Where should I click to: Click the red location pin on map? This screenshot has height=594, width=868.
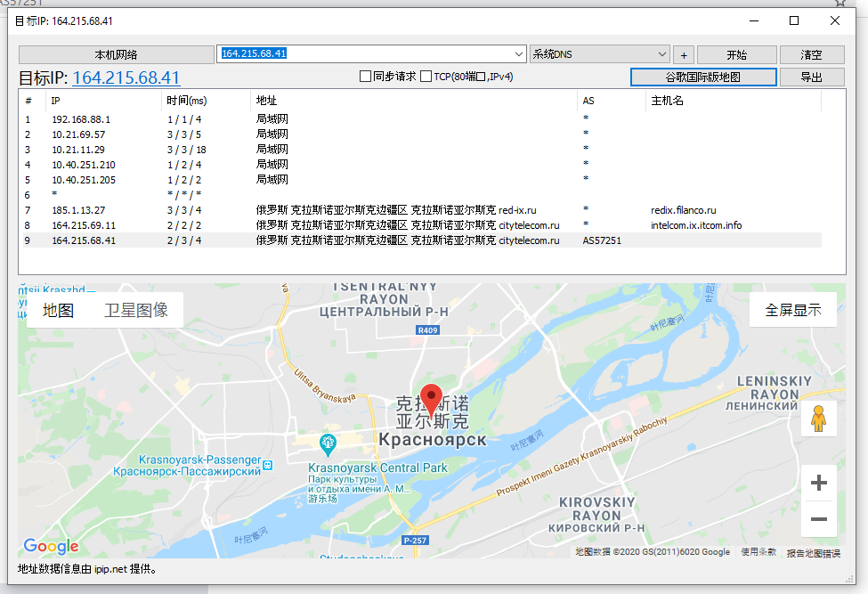(431, 400)
